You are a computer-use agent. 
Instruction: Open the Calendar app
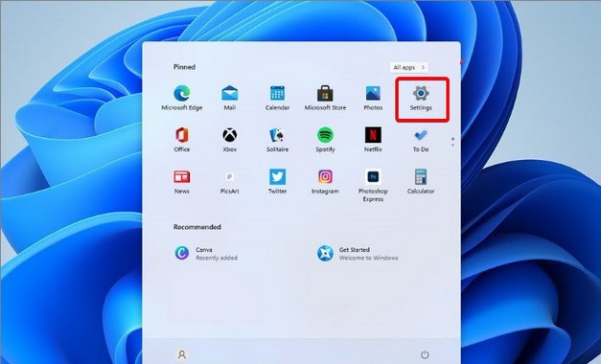[277, 99]
